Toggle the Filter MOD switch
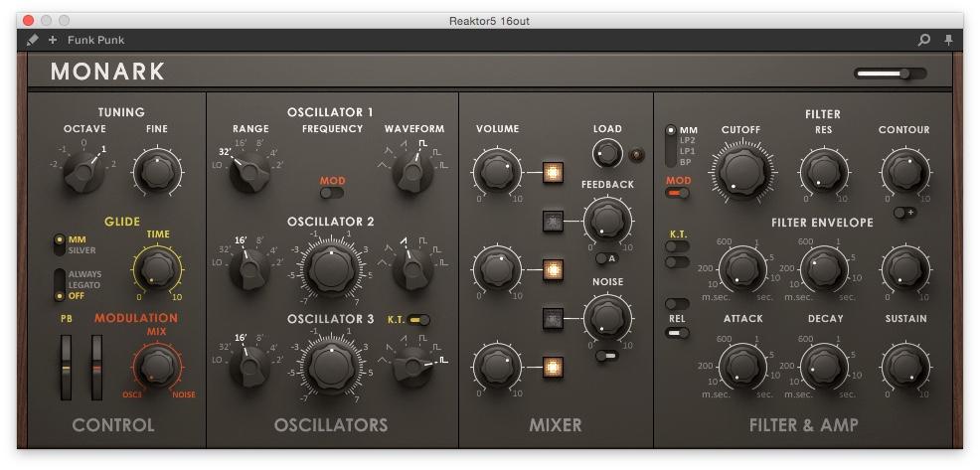Viewport: 980px width, 470px height. 678,193
